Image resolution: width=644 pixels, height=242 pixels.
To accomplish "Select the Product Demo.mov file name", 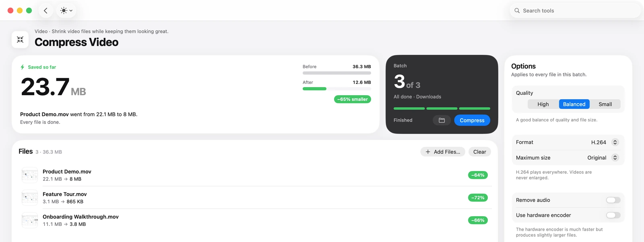I will point(67,171).
